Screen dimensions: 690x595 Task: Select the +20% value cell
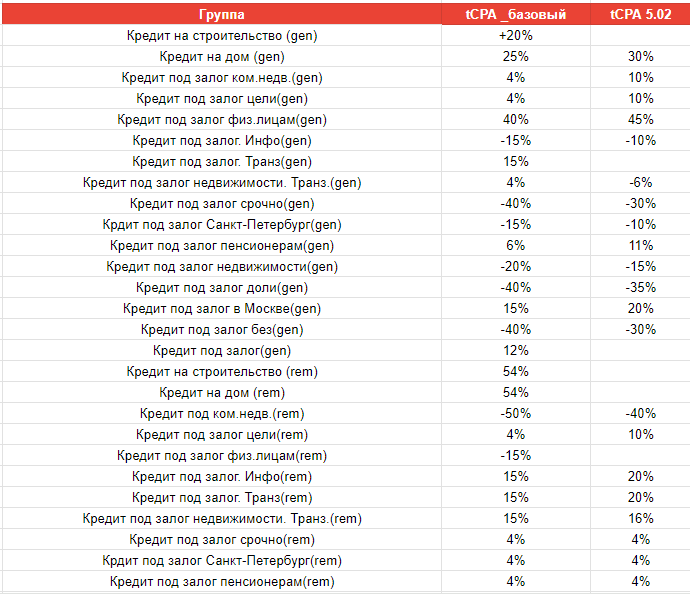point(516,36)
